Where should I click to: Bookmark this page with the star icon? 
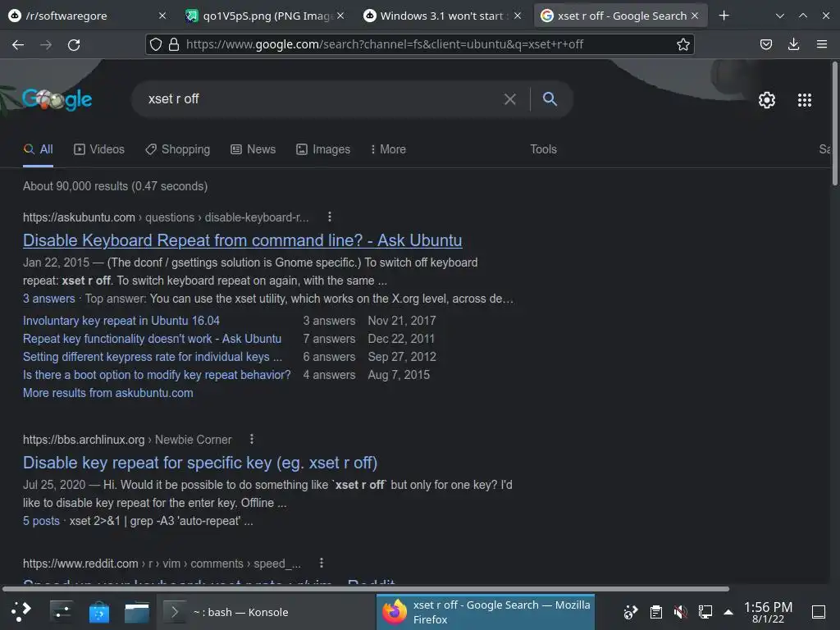683,44
